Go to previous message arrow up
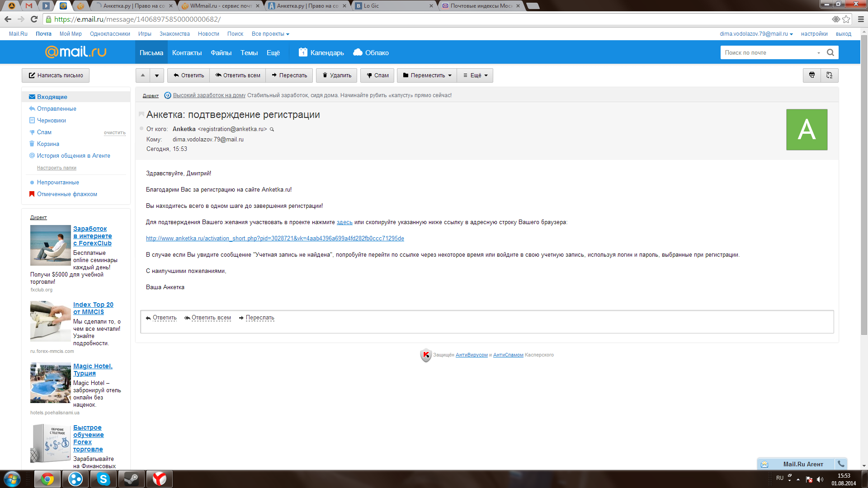868x488 pixels. coord(143,75)
